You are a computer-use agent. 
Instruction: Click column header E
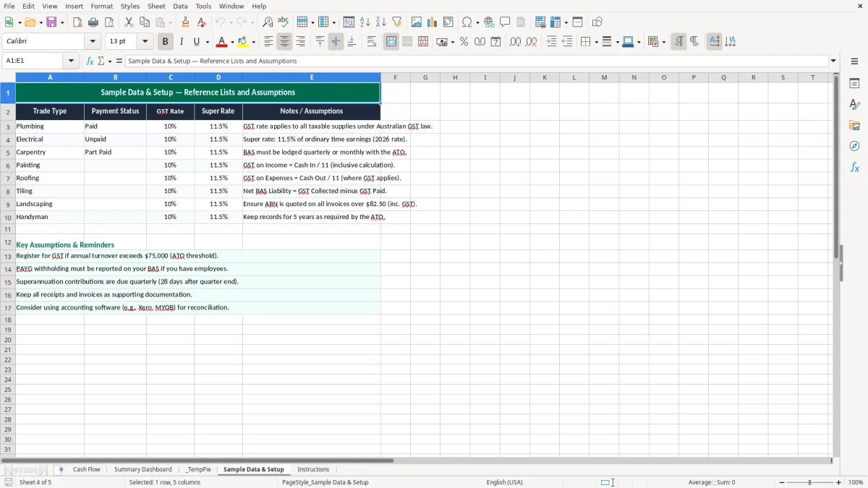coord(312,77)
